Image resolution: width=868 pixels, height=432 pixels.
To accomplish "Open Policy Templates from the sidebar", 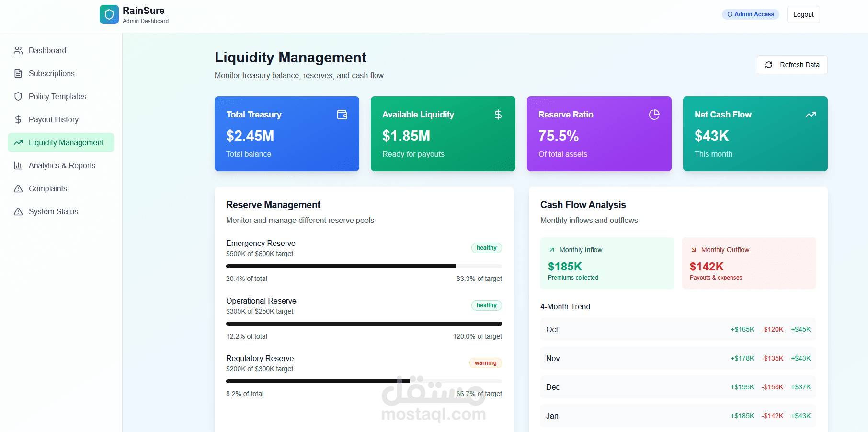I will point(61,96).
